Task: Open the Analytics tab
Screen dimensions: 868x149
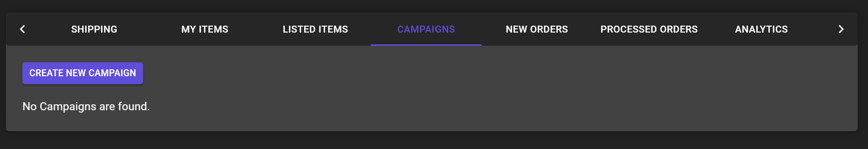Action: point(761,29)
